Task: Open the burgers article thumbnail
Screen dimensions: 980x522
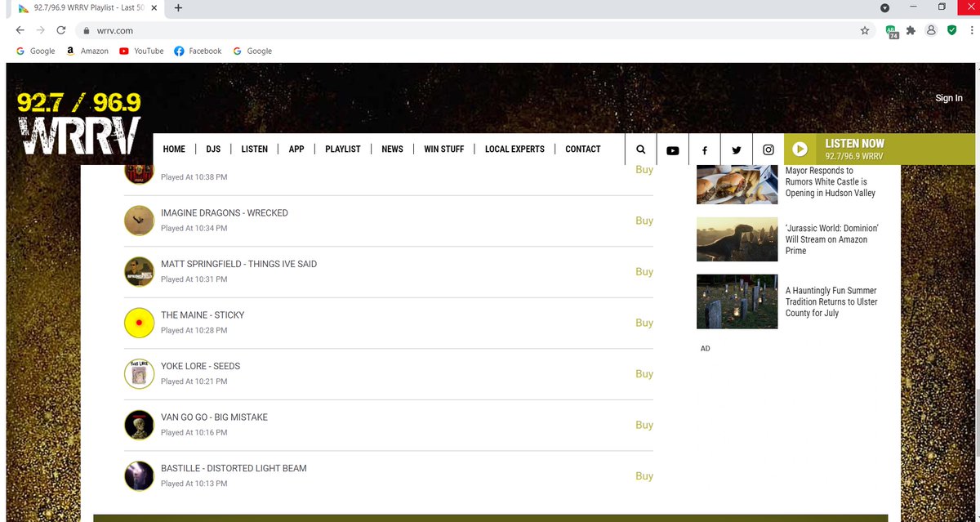Action: [737, 185]
